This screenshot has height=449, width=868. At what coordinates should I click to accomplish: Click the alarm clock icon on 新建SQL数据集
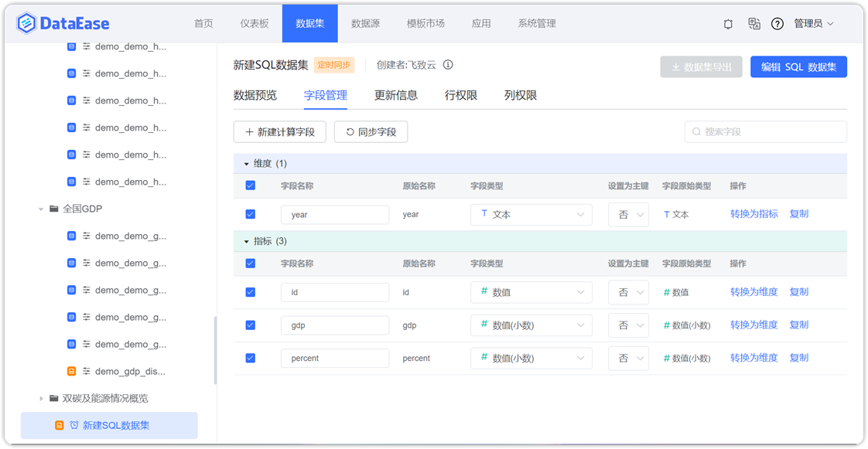click(74, 425)
